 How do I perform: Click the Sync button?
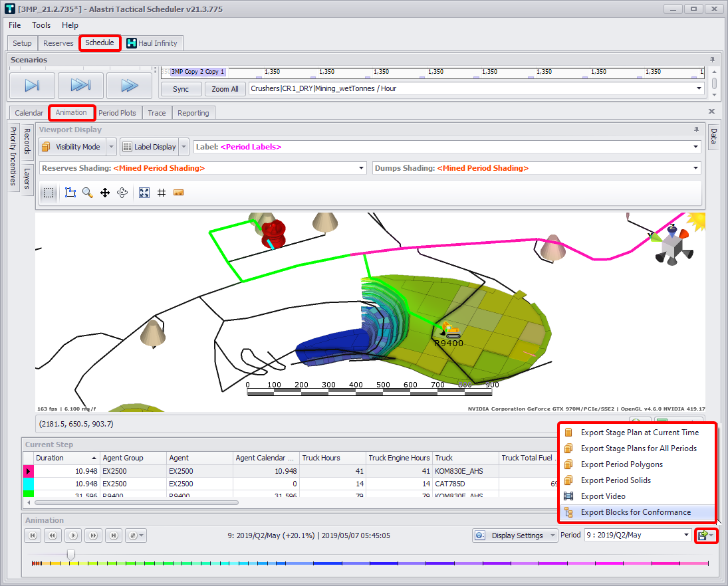coord(181,89)
